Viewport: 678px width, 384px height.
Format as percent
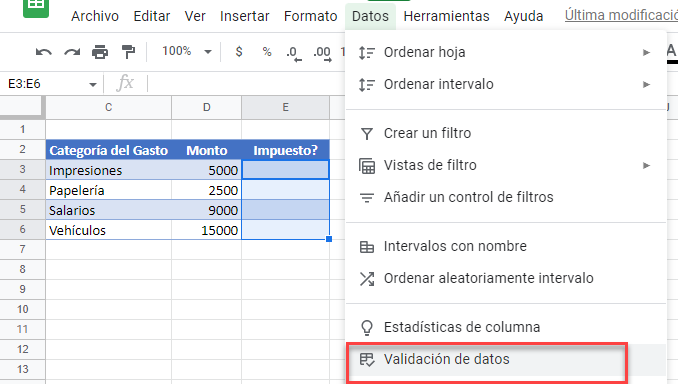click(267, 52)
